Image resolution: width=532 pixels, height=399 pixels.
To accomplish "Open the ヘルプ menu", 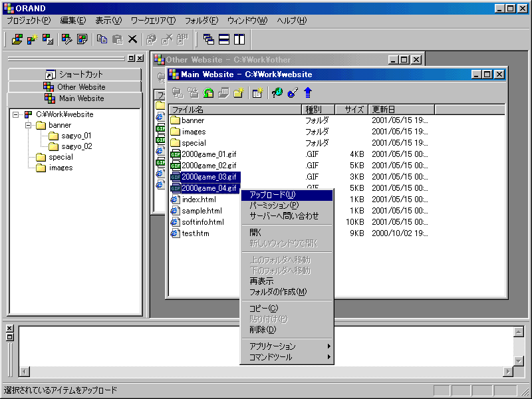I will click(292, 21).
